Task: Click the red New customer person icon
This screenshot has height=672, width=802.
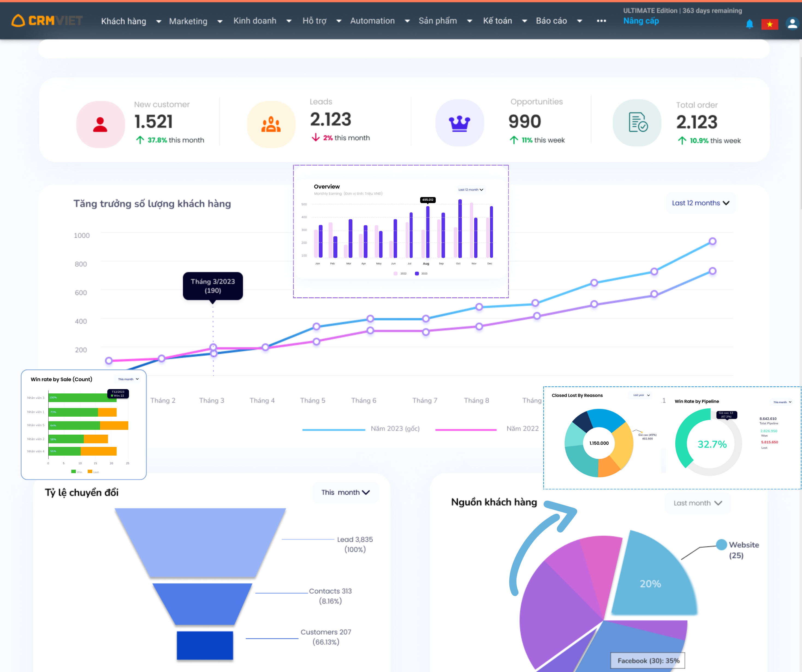Action: [x=100, y=124]
